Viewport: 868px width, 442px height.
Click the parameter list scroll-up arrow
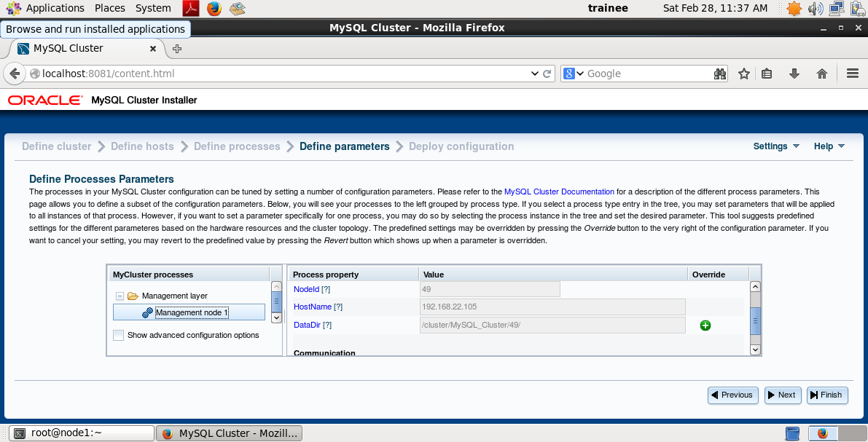(755, 287)
